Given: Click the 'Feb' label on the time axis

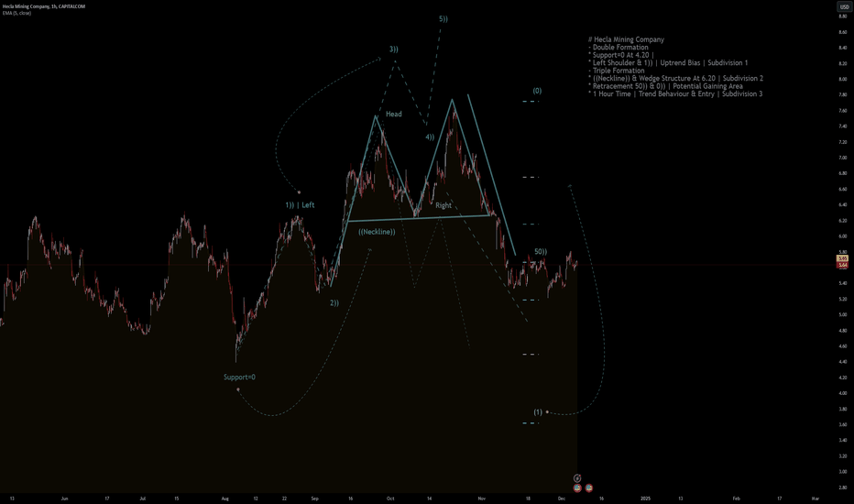Looking at the screenshot, I should click(x=737, y=499).
